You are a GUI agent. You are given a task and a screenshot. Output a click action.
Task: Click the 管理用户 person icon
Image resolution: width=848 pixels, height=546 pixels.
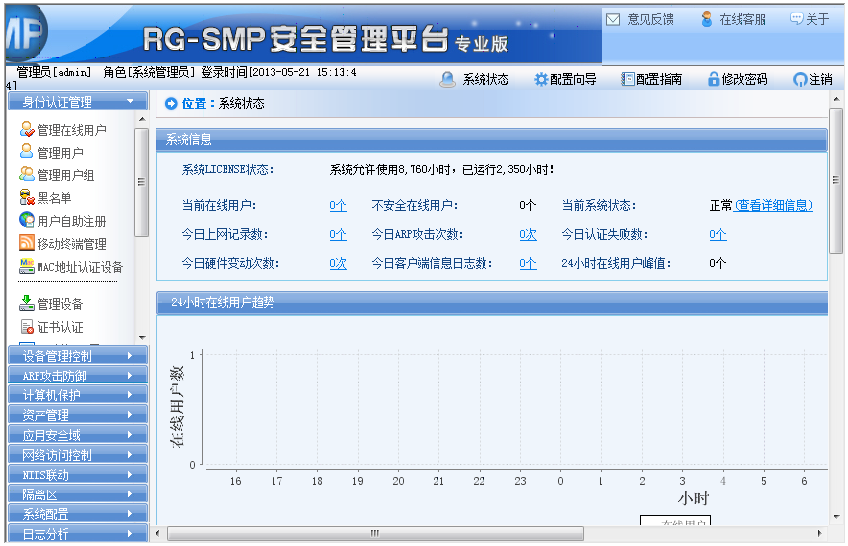tap(26, 151)
